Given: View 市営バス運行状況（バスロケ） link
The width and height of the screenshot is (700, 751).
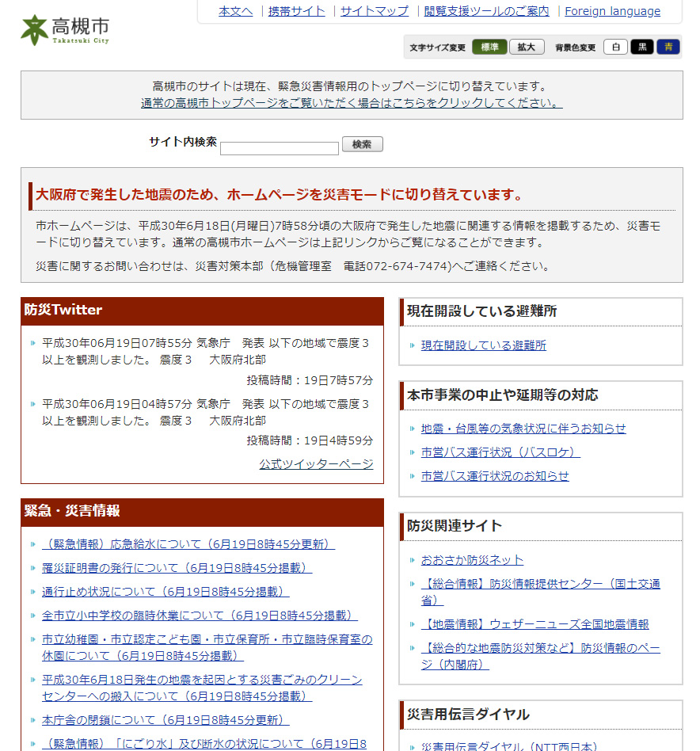Looking at the screenshot, I should (x=500, y=452).
